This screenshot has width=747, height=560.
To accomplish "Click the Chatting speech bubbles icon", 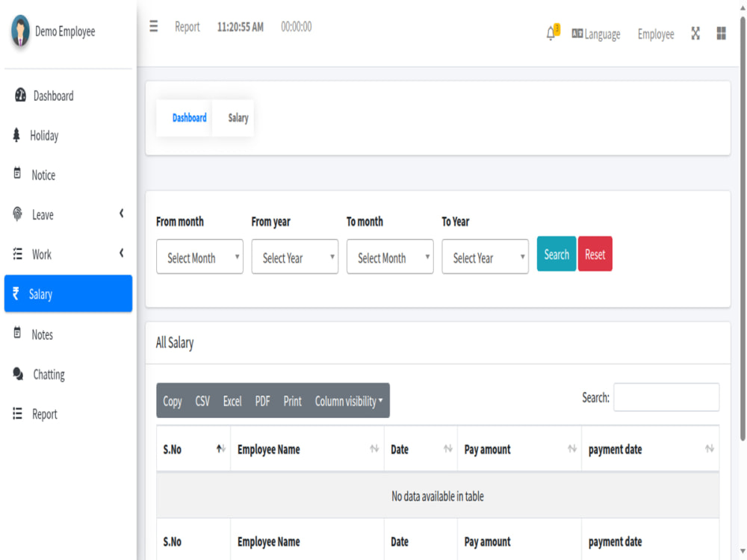I will click(x=18, y=374).
